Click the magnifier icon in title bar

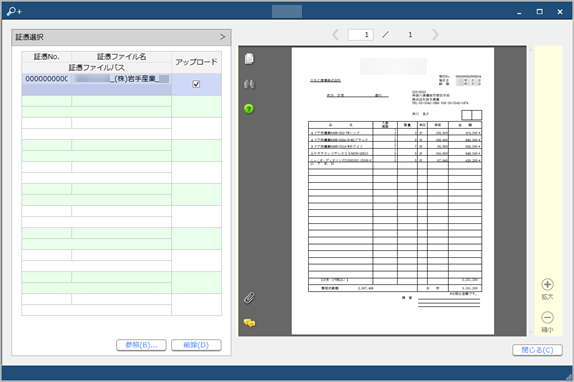pyautogui.click(x=14, y=11)
